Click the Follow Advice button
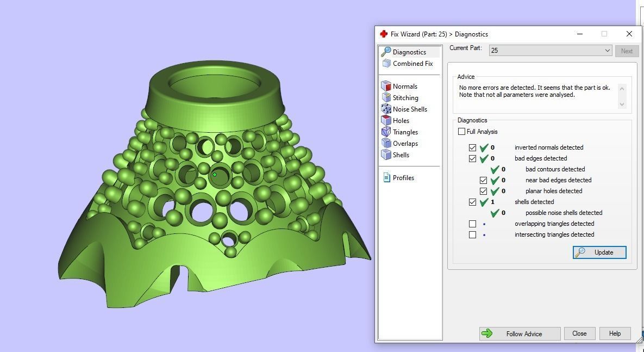 pyautogui.click(x=520, y=334)
